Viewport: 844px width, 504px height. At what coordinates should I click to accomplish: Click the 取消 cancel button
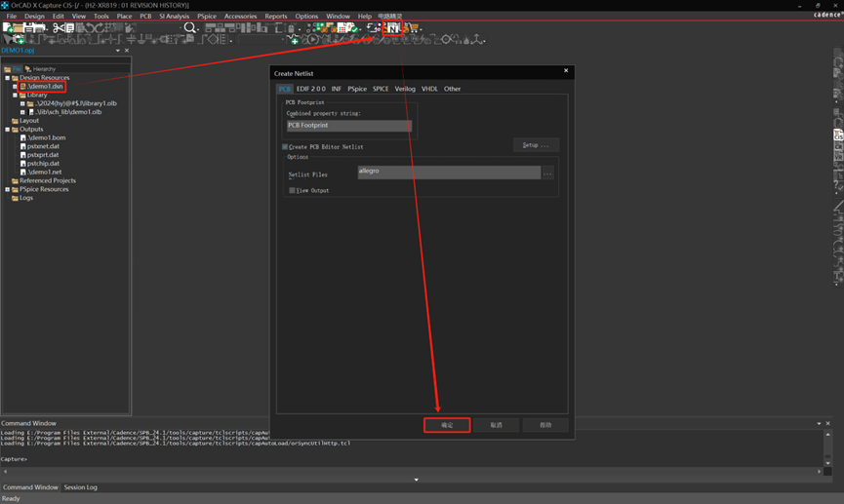(496, 425)
